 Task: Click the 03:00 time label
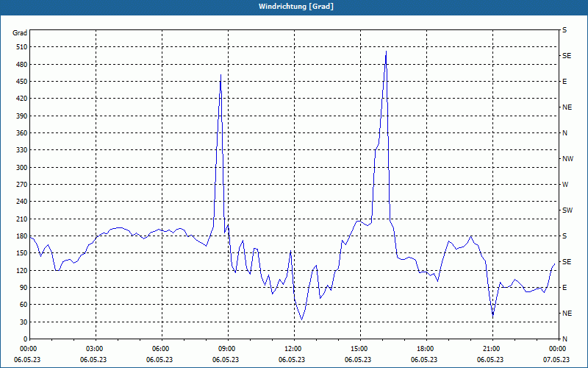point(96,348)
